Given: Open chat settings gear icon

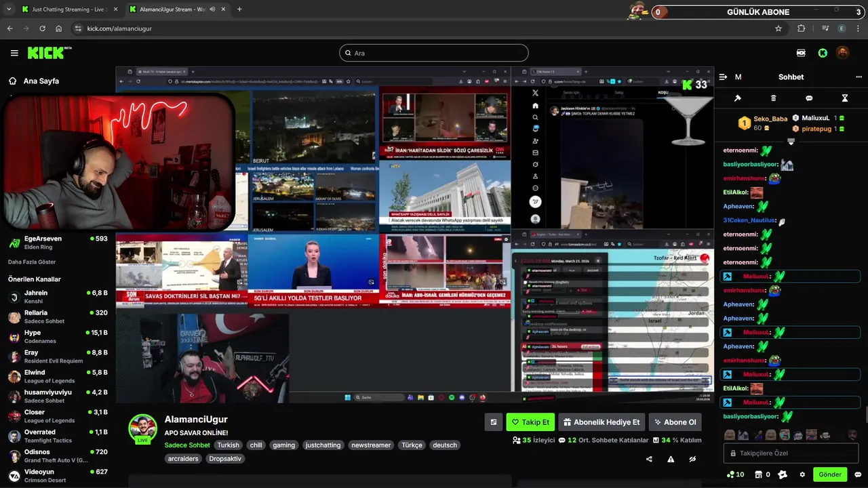Looking at the screenshot, I should click(803, 474).
